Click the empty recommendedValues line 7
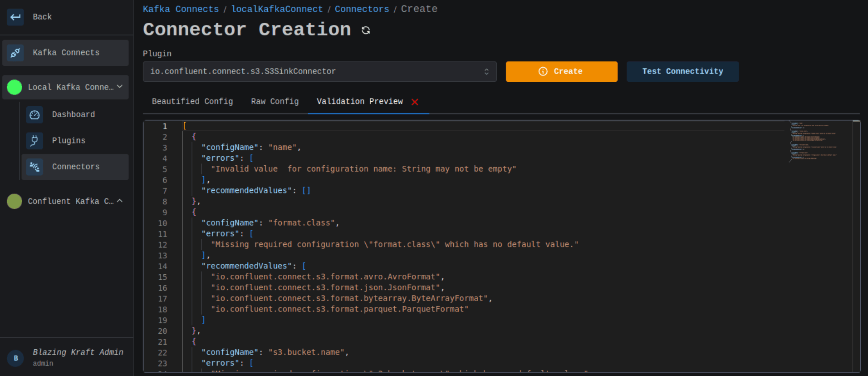 [256, 191]
